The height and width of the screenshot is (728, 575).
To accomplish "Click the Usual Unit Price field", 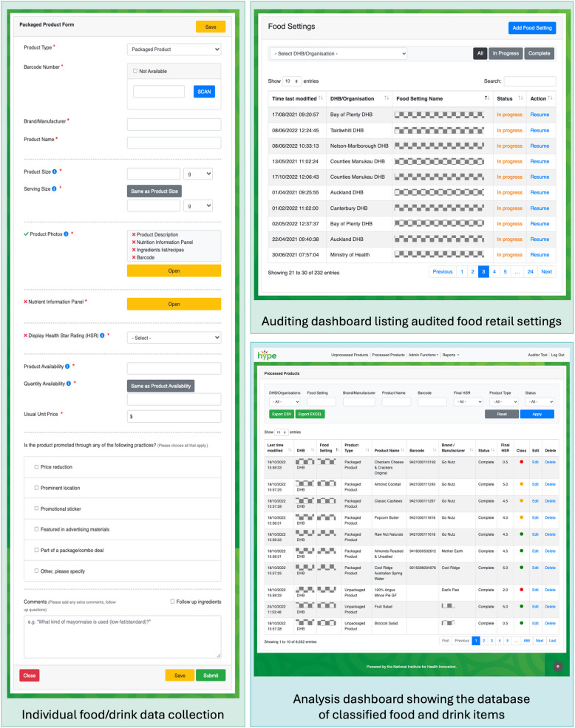I will pos(174,416).
